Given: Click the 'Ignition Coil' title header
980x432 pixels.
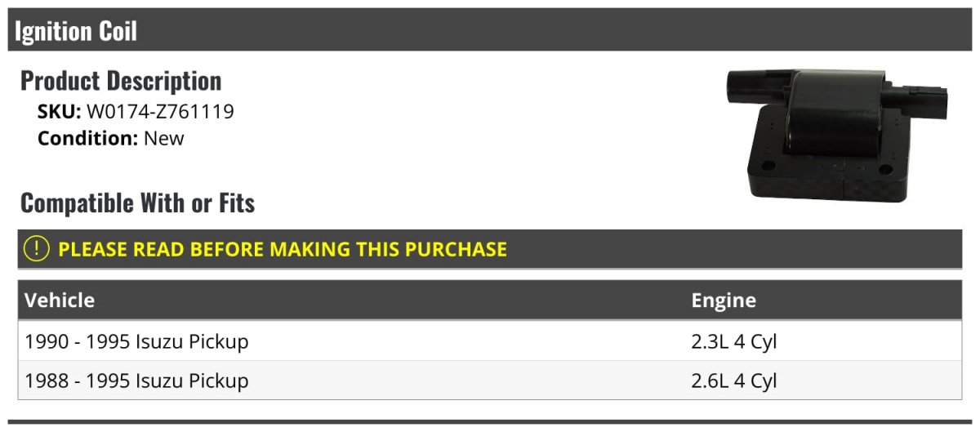Looking at the screenshot, I should (76, 31).
